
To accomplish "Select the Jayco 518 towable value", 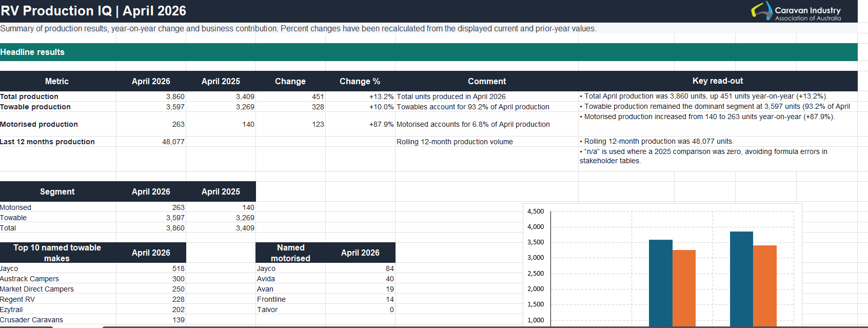I will tap(179, 268).
